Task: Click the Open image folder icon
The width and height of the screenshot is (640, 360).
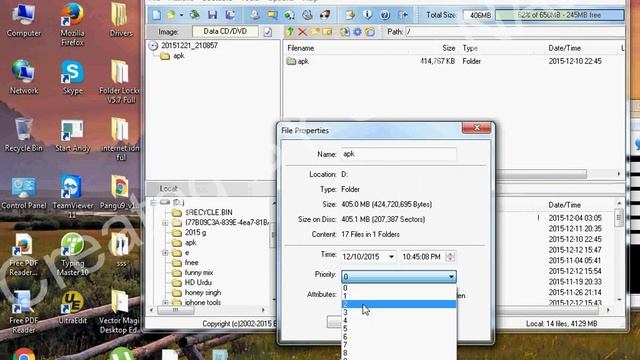Action: pyautogui.click(x=171, y=15)
